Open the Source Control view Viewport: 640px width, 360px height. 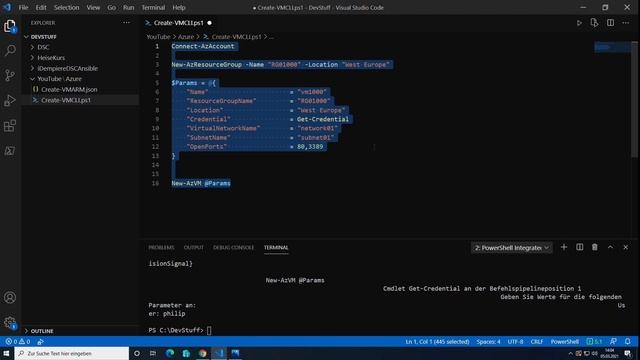pyautogui.click(x=10, y=76)
